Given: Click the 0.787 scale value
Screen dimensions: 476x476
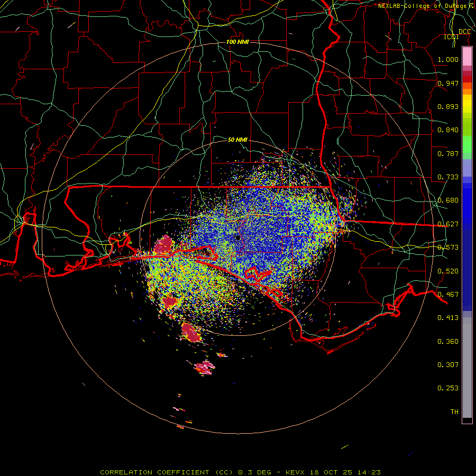Looking at the screenshot, I should [448, 153].
